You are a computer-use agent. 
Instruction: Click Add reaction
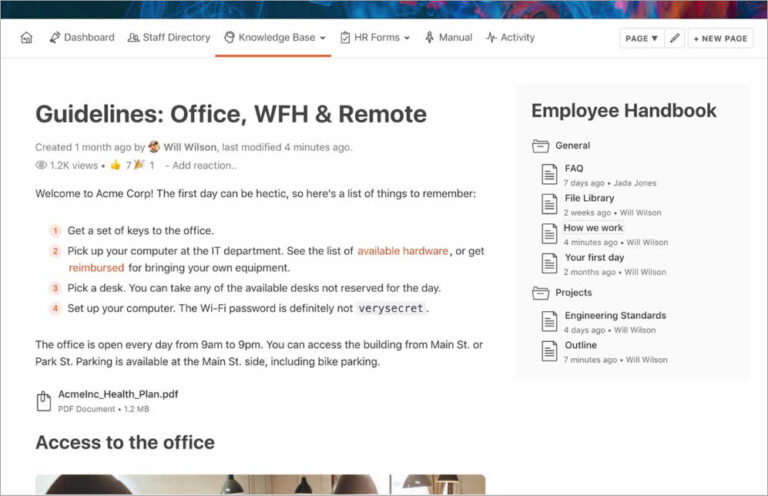tap(204, 165)
